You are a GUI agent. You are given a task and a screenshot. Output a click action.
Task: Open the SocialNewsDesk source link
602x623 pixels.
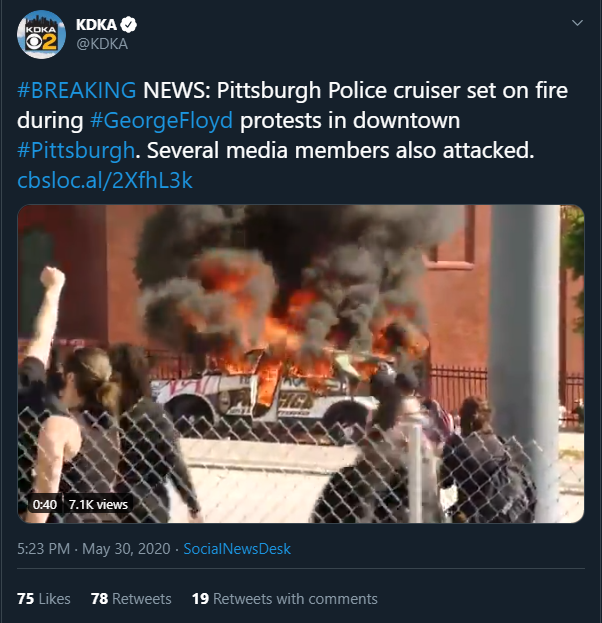[x=237, y=549]
